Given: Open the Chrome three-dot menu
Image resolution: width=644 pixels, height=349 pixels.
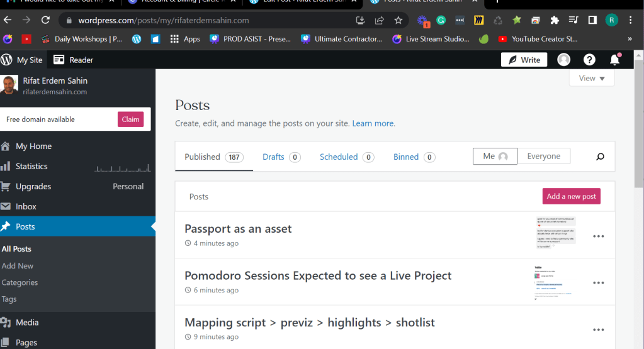Looking at the screenshot, I should (x=630, y=20).
